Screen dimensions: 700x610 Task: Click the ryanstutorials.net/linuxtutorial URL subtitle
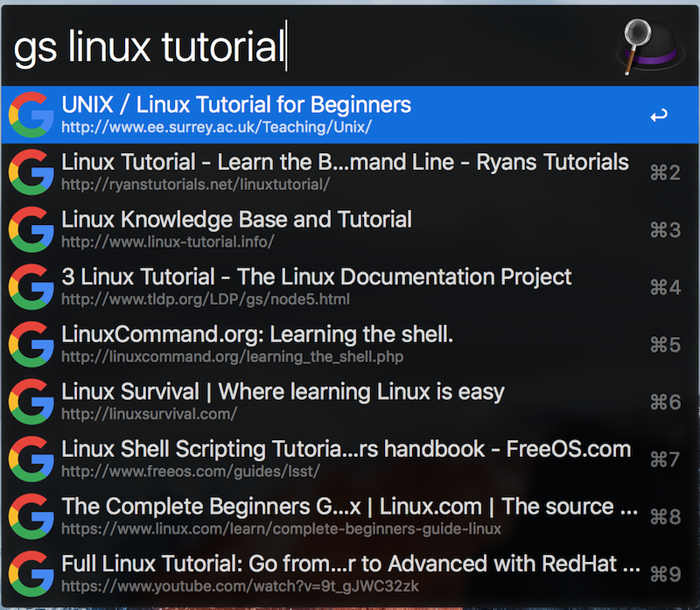[x=195, y=185]
